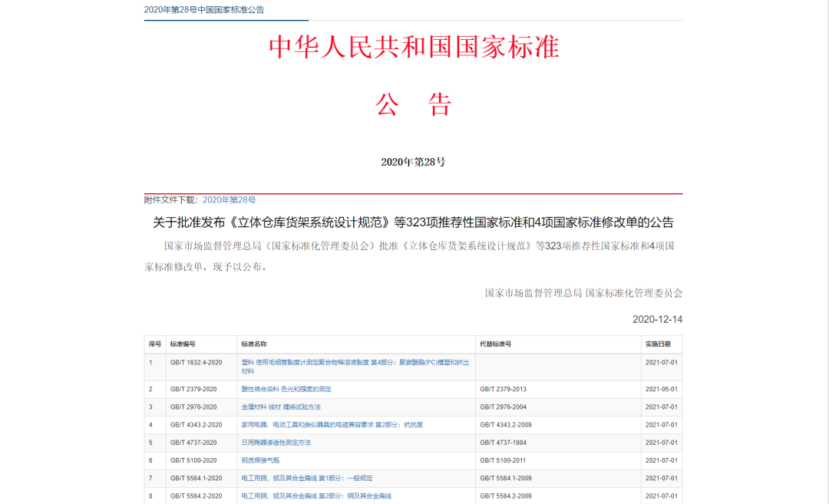829x504 pixels.
Task: Open 电工用铜、铝及其合金扁线 第2部分 link
Action: 316,496
